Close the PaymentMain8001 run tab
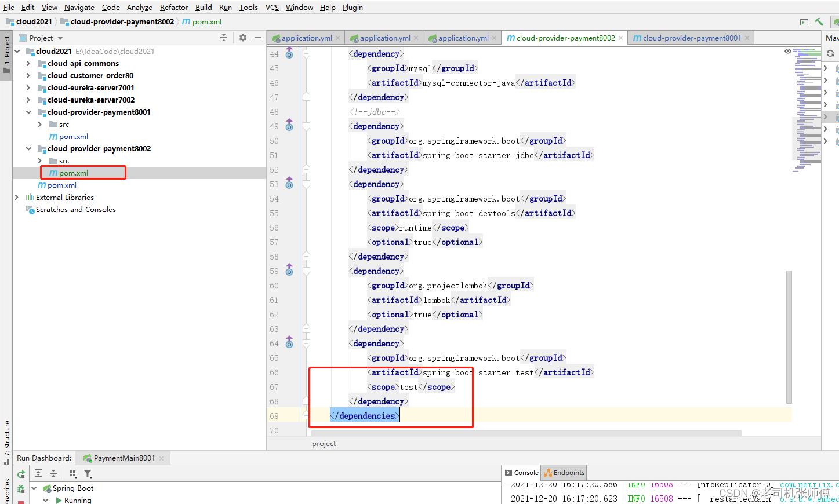Screen dimensions: 839x504 coord(161,458)
